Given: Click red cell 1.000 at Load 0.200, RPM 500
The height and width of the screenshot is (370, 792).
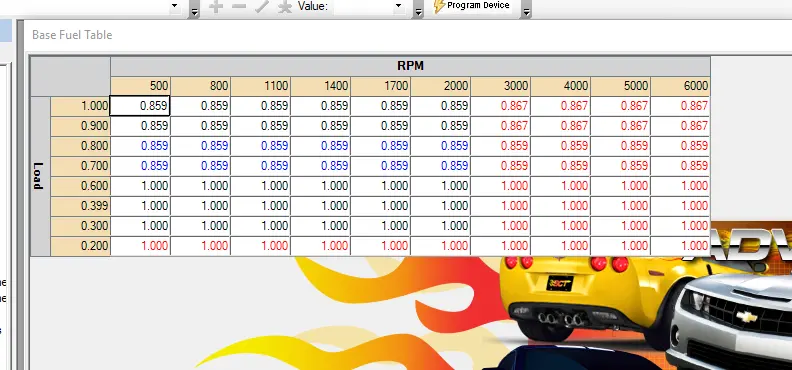Looking at the screenshot, I should click(140, 246).
